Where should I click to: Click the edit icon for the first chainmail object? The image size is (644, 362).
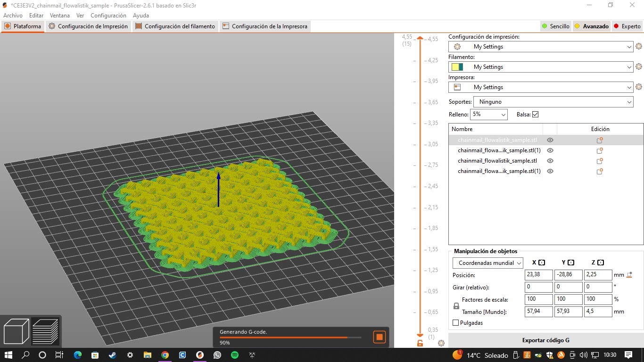[600, 140]
